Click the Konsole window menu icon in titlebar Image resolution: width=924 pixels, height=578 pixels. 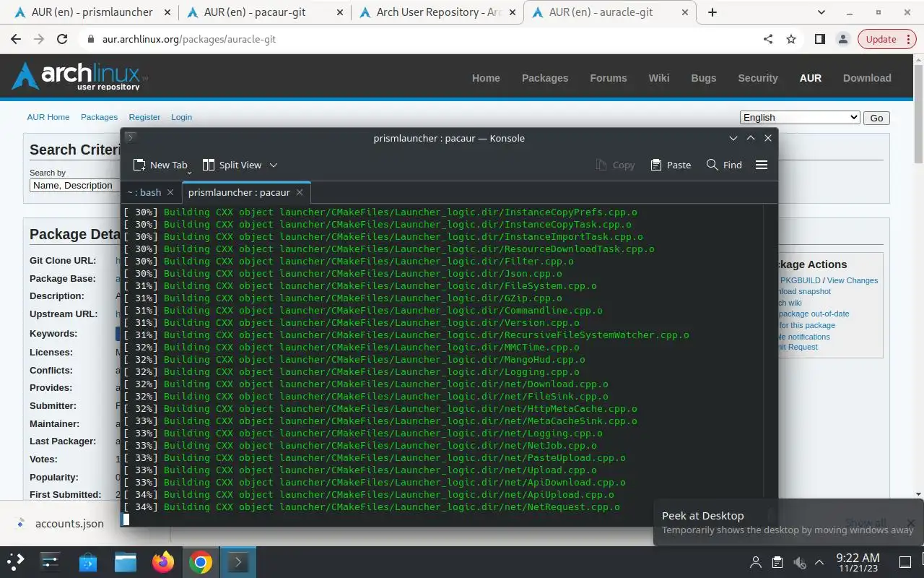click(x=131, y=137)
